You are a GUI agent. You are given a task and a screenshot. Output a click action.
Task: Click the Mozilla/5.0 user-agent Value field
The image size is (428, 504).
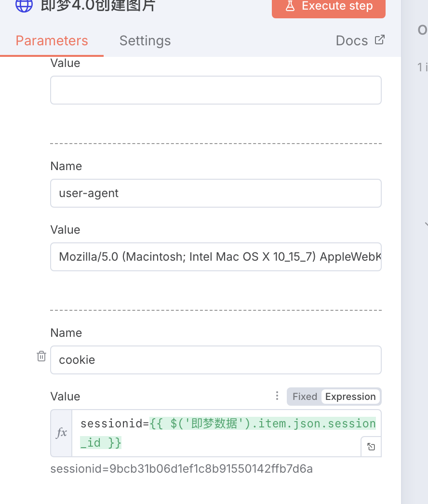click(x=216, y=257)
